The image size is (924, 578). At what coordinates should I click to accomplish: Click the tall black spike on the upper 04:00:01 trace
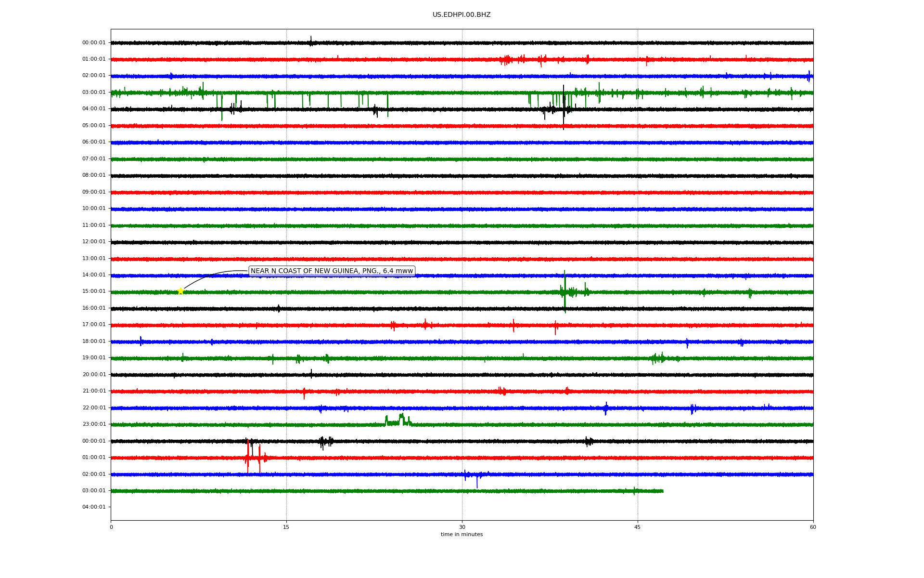(x=564, y=107)
